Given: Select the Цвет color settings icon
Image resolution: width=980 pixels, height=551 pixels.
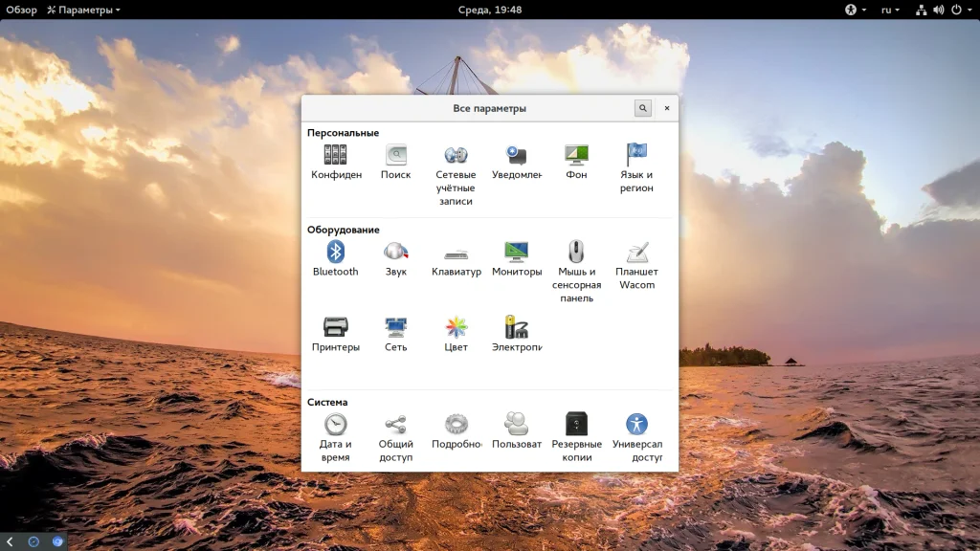Looking at the screenshot, I should [456, 328].
